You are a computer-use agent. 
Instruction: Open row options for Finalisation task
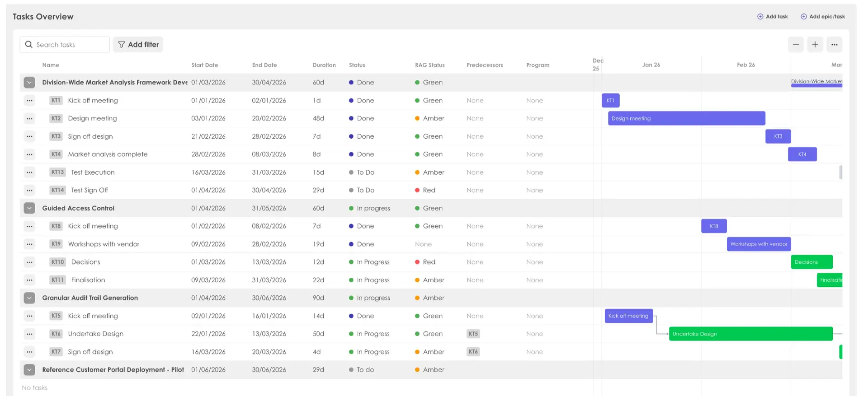coord(29,280)
